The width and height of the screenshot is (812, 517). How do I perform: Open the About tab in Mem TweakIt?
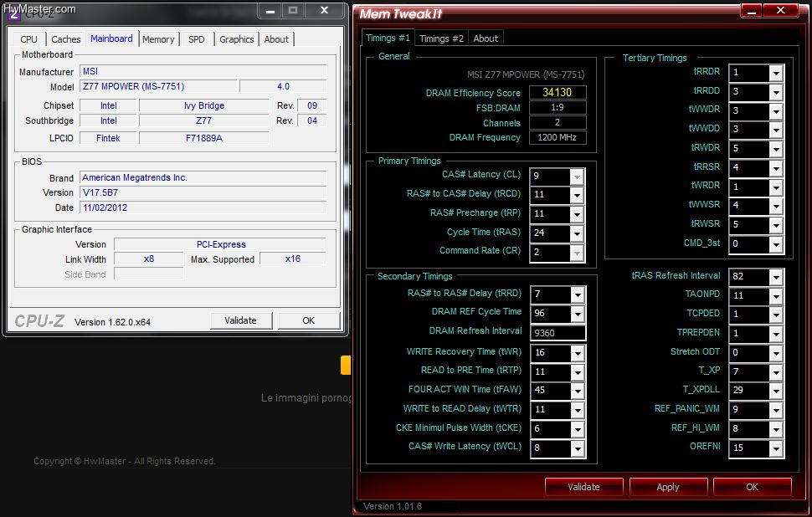tap(486, 38)
